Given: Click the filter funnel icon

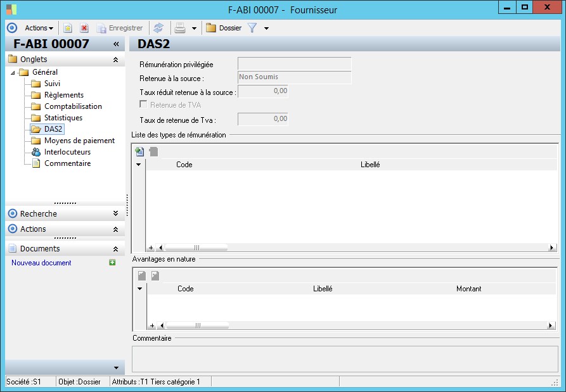Looking at the screenshot, I should point(252,28).
